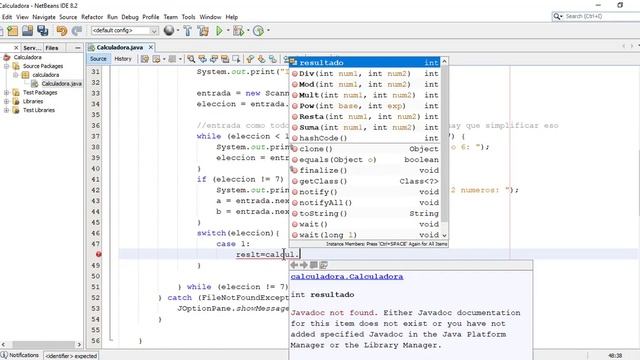This screenshot has width=640, height=360.
Task: Click the Find Selection magnifier icon
Action: click(191, 59)
